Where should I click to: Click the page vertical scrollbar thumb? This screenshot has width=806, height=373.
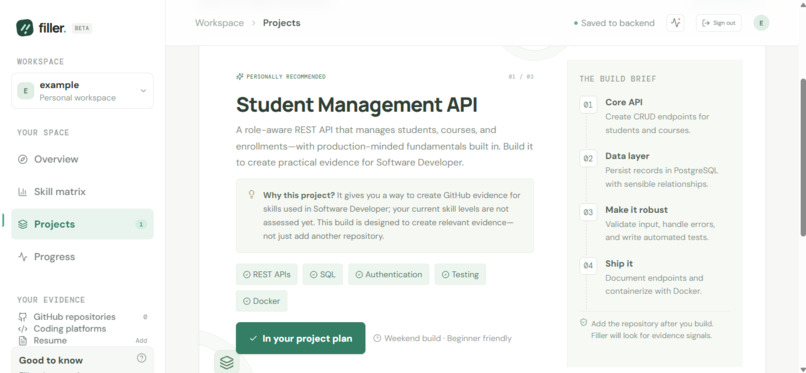pos(802,158)
